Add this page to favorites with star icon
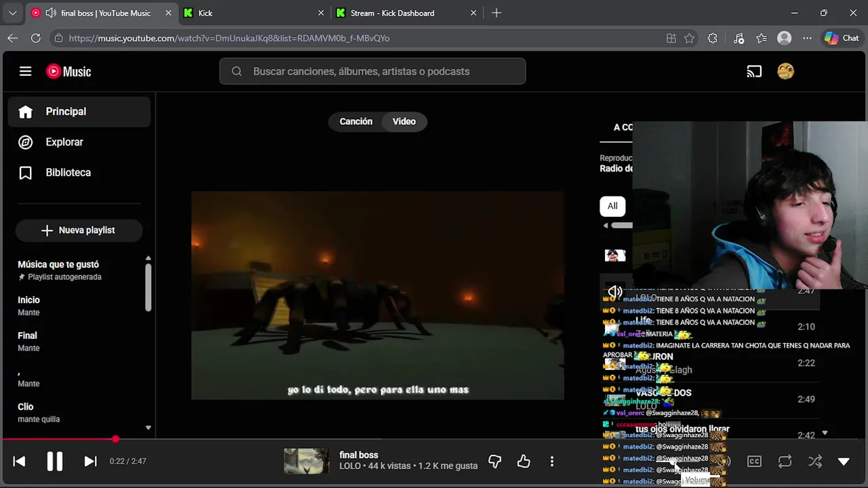This screenshot has width=868, height=488. pyautogui.click(x=689, y=38)
